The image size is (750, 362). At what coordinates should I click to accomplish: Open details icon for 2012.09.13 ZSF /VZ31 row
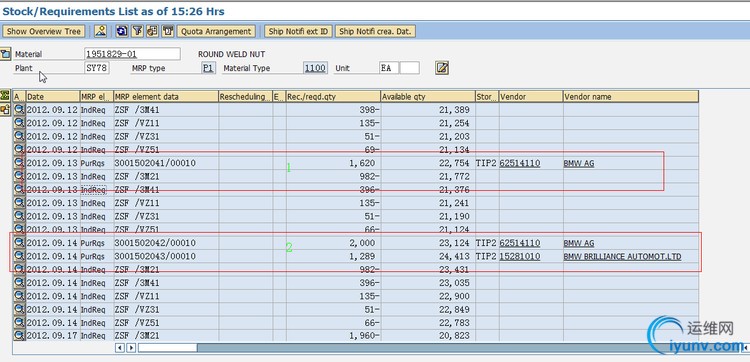tap(19, 216)
